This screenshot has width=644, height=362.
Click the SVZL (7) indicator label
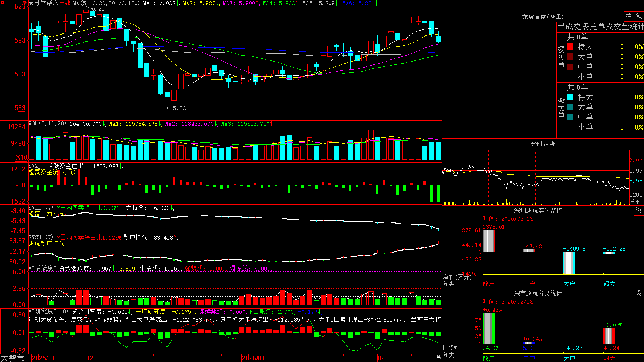coord(41,208)
